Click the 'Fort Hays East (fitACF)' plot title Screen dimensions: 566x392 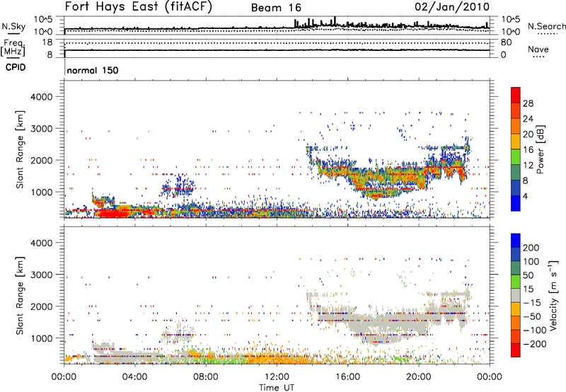pyautogui.click(x=138, y=6)
